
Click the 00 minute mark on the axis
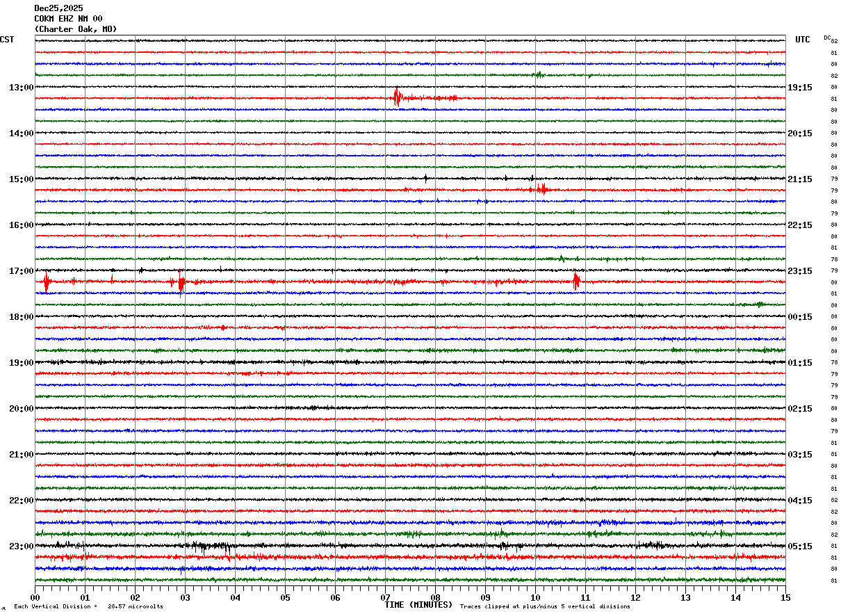tap(35, 597)
